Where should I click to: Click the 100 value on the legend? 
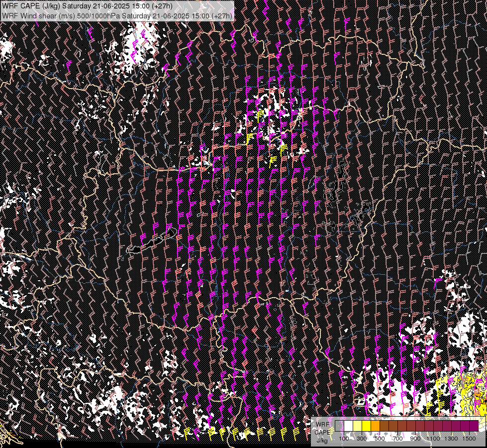point(344,439)
